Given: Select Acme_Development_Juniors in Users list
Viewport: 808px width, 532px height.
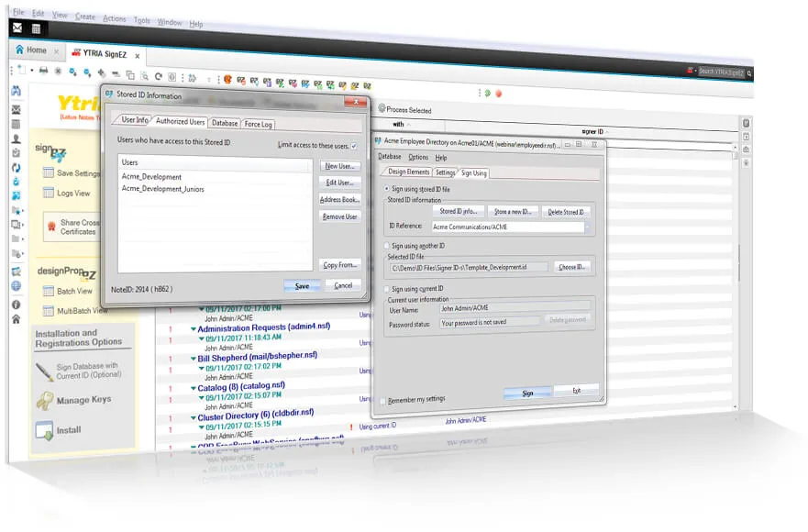Looking at the screenshot, I should tap(163, 189).
